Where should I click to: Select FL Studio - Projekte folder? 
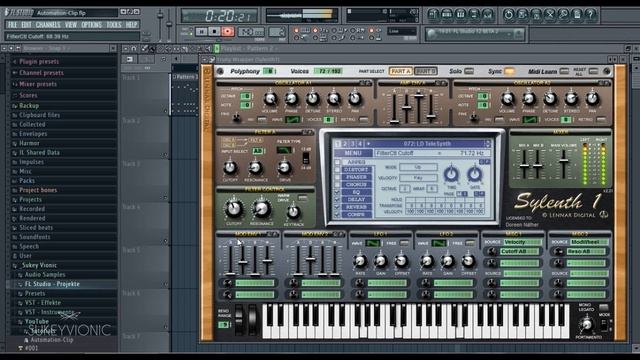point(52,284)
